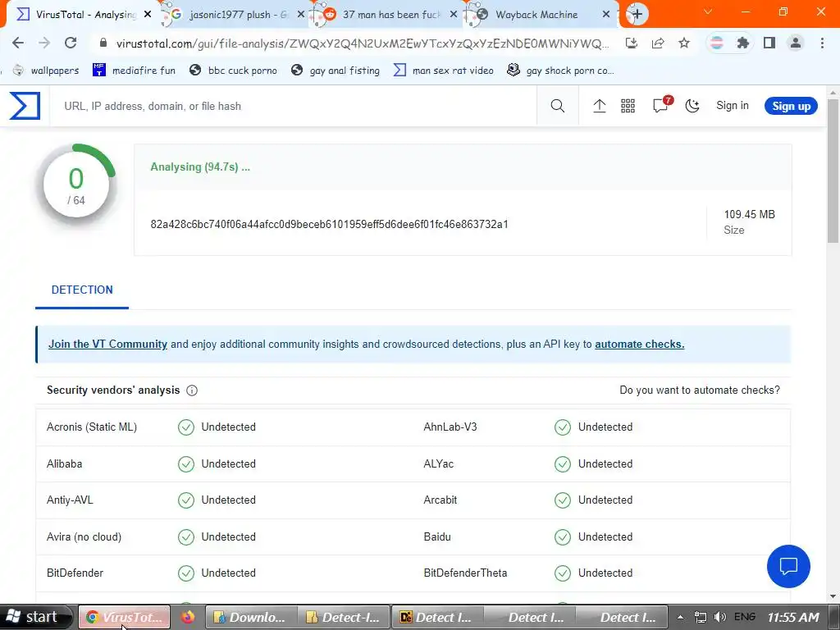This screenshot has width=840, height=630.
Task: Reload the page with the refresh icon
Action: [71, 43]
